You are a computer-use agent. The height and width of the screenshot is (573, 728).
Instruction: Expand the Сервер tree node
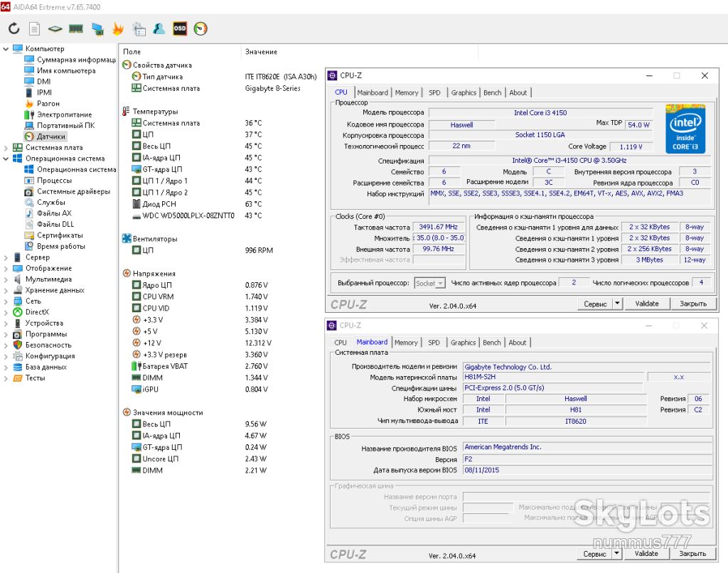(x=6, y=257)
